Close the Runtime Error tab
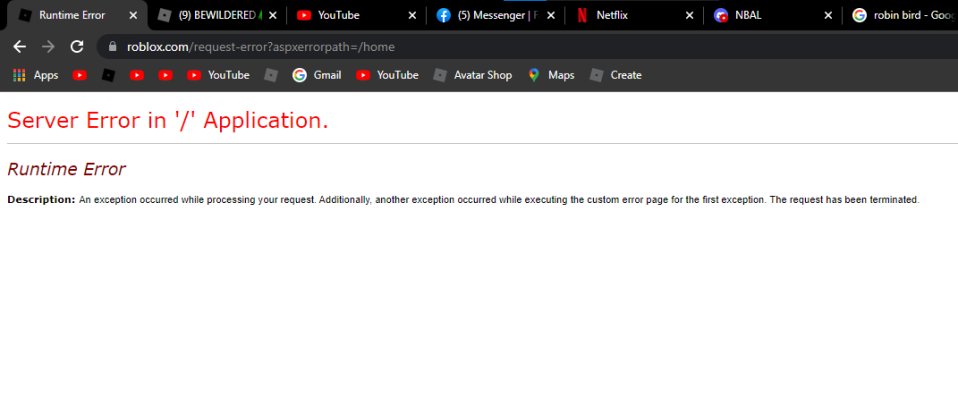 (x=133, y=16)
